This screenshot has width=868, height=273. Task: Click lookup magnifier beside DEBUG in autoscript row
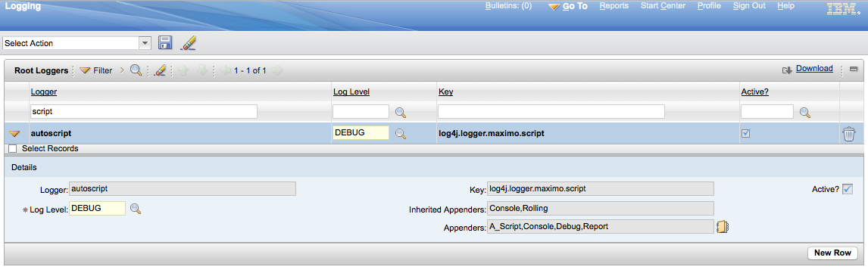(401, 133)
